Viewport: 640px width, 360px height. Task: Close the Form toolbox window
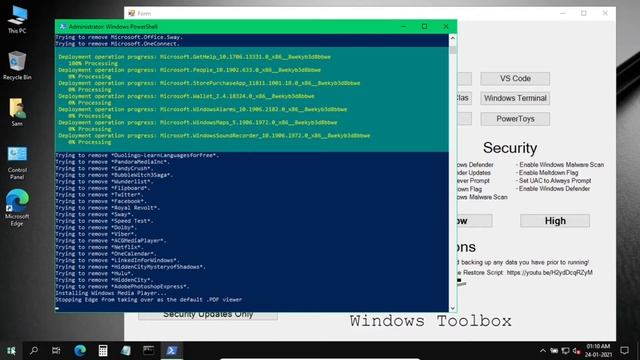pyautogui.click(x=605, y=13)
